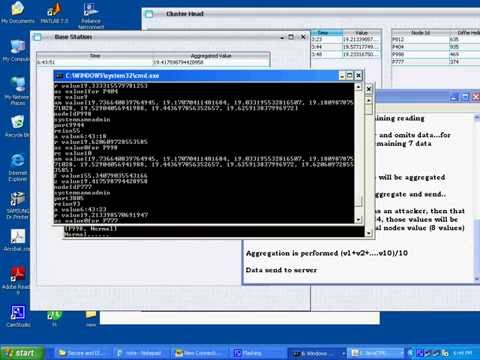Click the 'Aggregation is performed' text line
The width and height of the screenshot is (480, 360).
pos(327,253)
